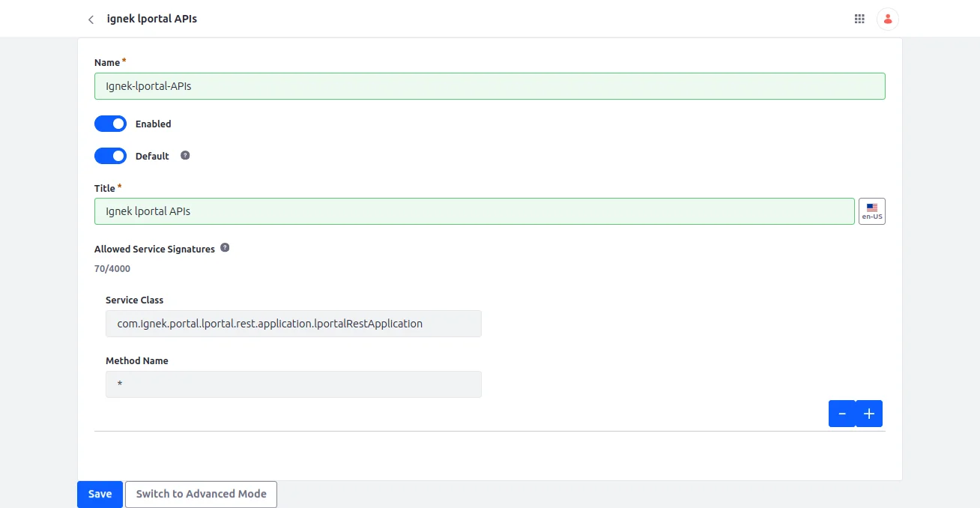Show help for Allowed Service Signatures
The image size is (980, 508).
(225, 248)
